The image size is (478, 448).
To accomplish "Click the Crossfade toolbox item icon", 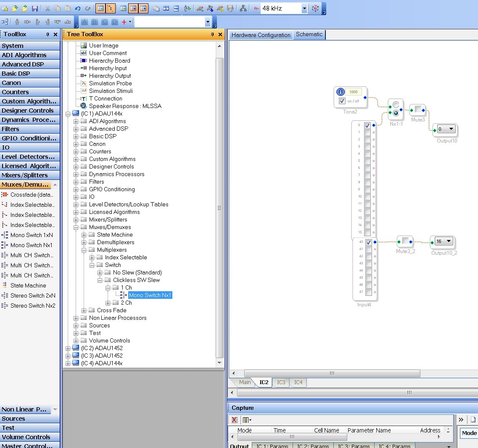I will (5, 195).
